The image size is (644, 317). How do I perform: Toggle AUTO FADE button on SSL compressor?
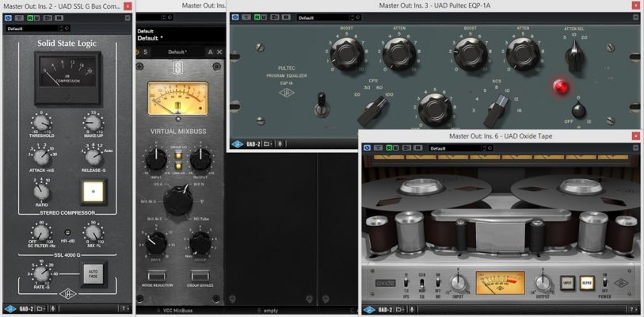coord(93,273)
